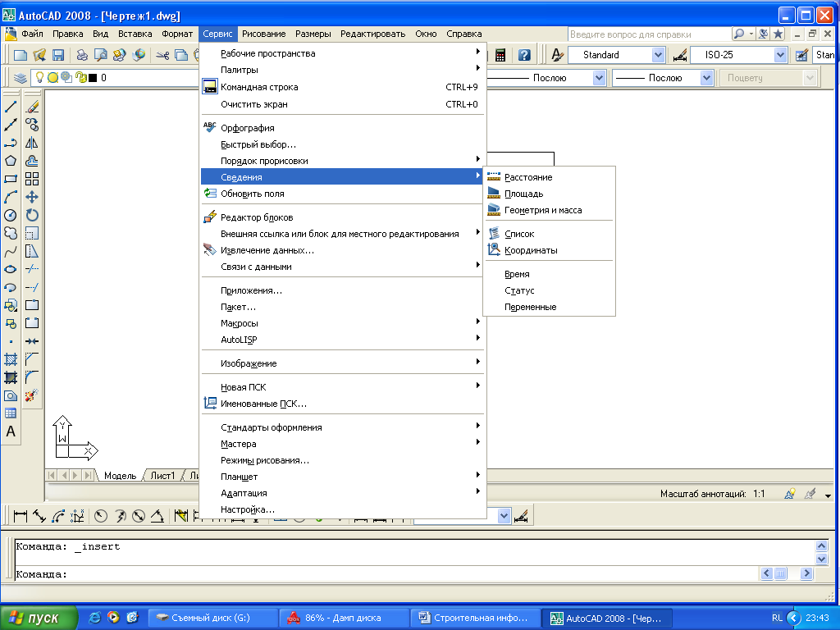840x630 pixels.
Task: Toggle layer 0 on/off lightbulb
Action: click(x=39, y=78)
